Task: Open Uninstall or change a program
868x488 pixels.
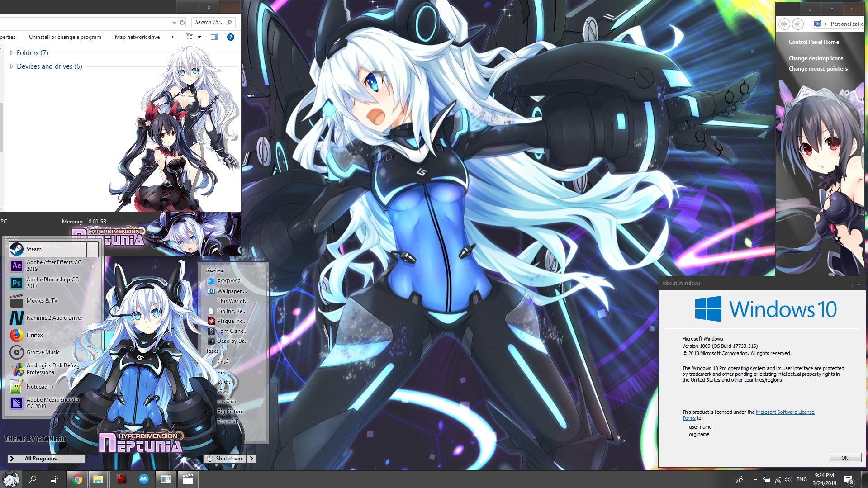Action: (65, 37)
